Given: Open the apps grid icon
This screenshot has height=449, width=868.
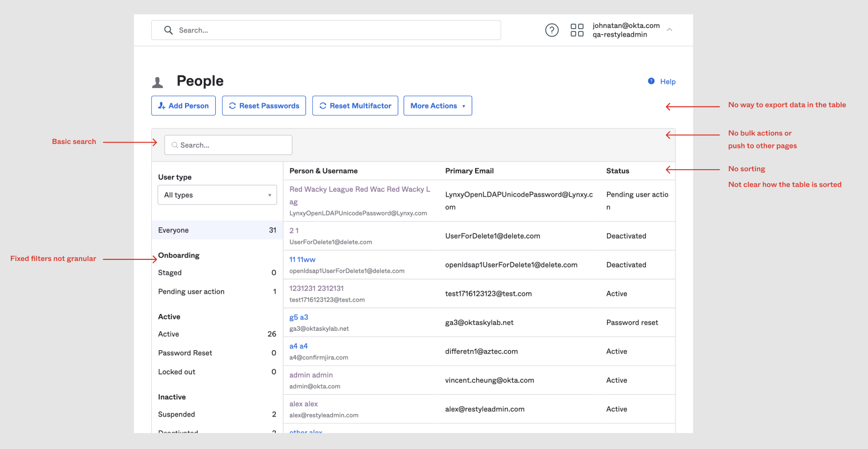Looking at the screenshot, I should click(577, 30).
